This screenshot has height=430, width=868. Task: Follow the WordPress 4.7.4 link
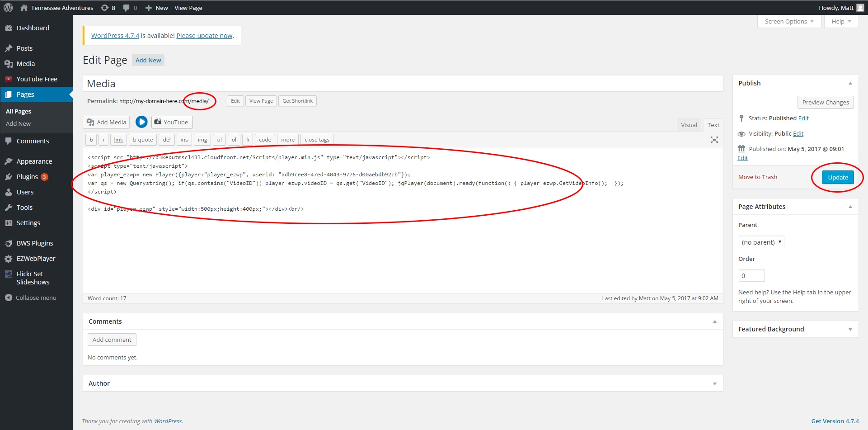pos(115,36)
